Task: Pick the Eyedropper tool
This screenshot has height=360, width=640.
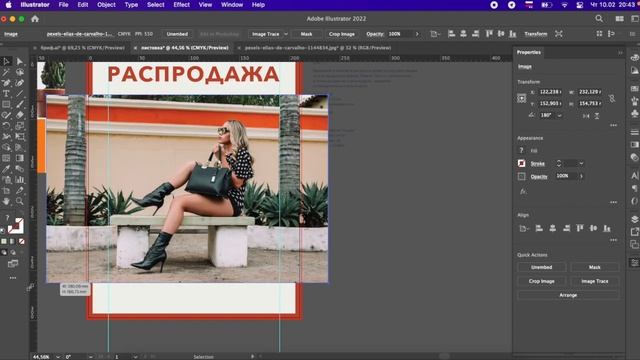Action: pyautogui.click(x=7, y=169)
